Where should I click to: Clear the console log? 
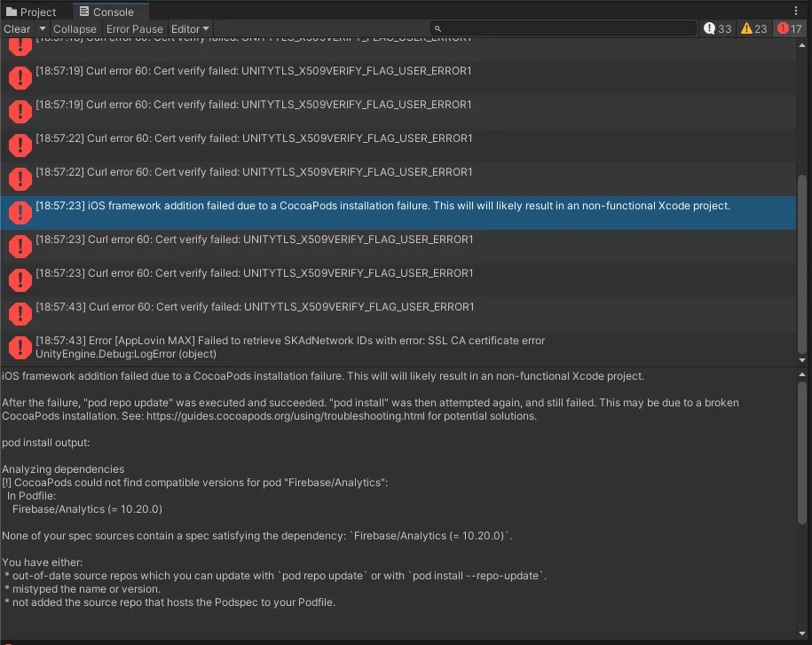pyautogui.click(x=17, y=29)
